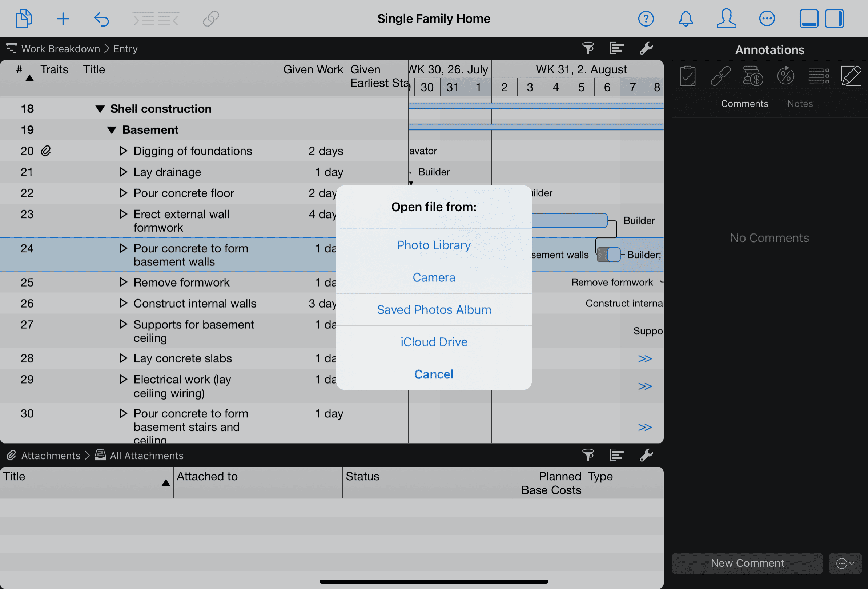Expand the Lay drainage entry
The width and height of the screenshot is (868, 589).
[123, 172]
